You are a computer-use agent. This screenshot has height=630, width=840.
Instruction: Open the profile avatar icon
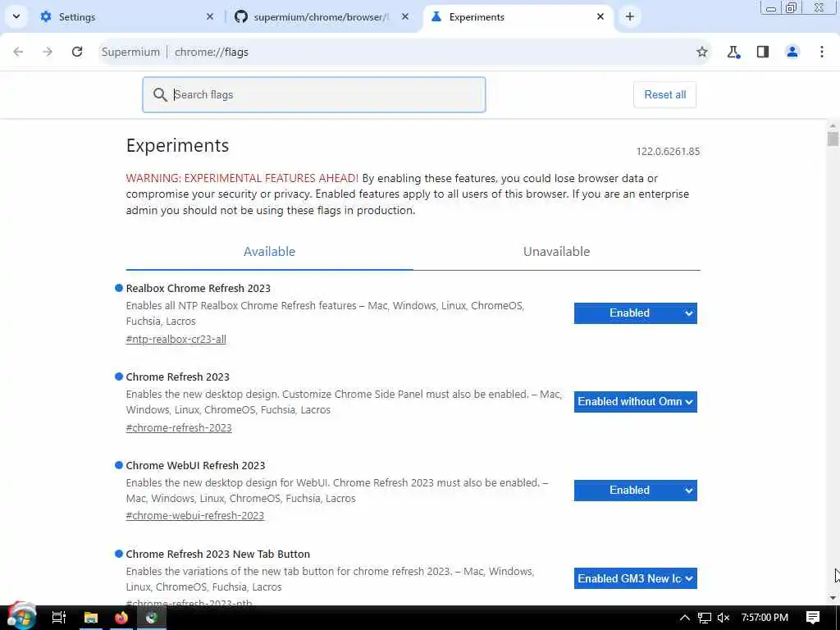pos(792,52)
